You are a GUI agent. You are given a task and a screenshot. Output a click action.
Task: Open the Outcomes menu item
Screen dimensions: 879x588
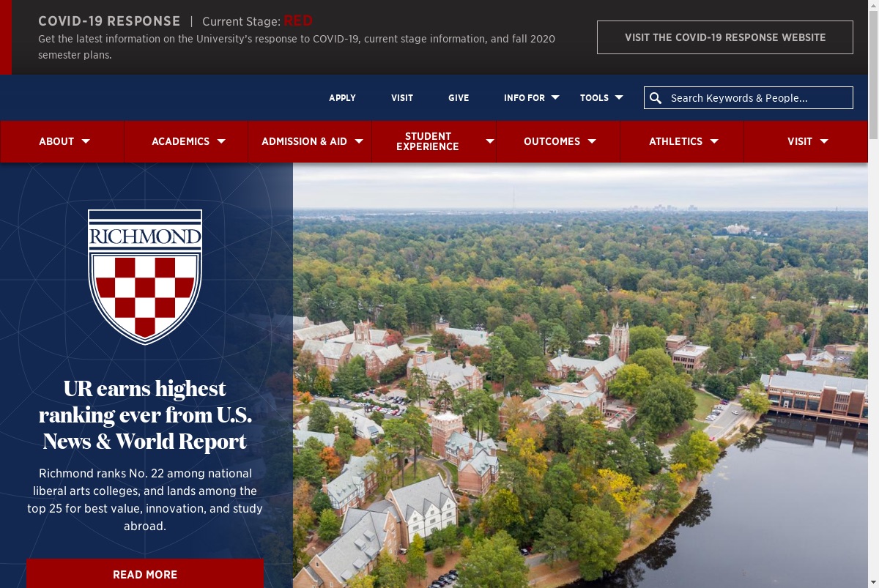point(552,141)
